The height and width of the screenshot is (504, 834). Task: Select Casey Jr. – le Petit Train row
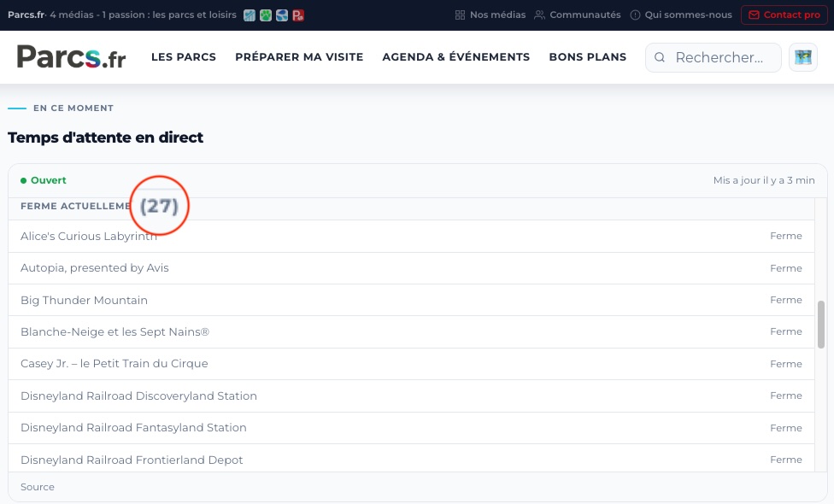click(411, 364)
